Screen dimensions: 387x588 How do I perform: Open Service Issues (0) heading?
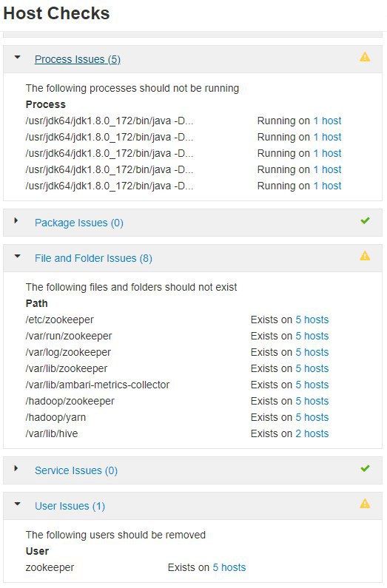point(76,470)
